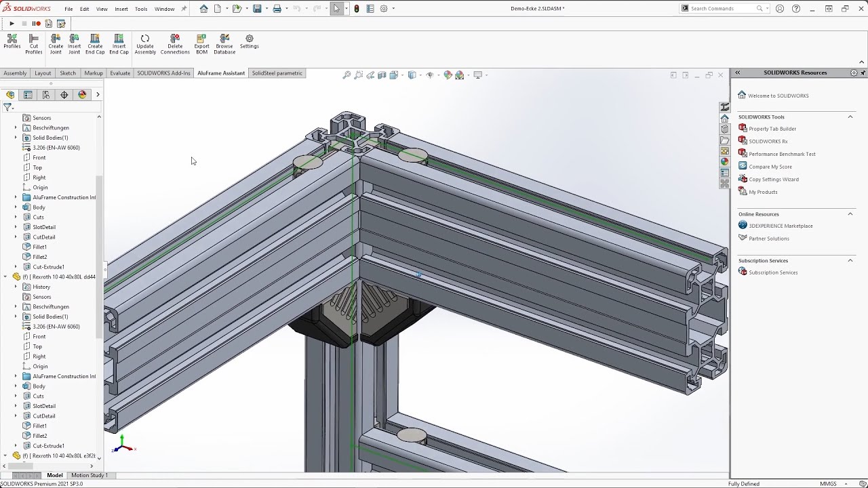Open Export BOM tool
Image resolution: width=868 pixels, height=488 pixels.
[201, 44]
